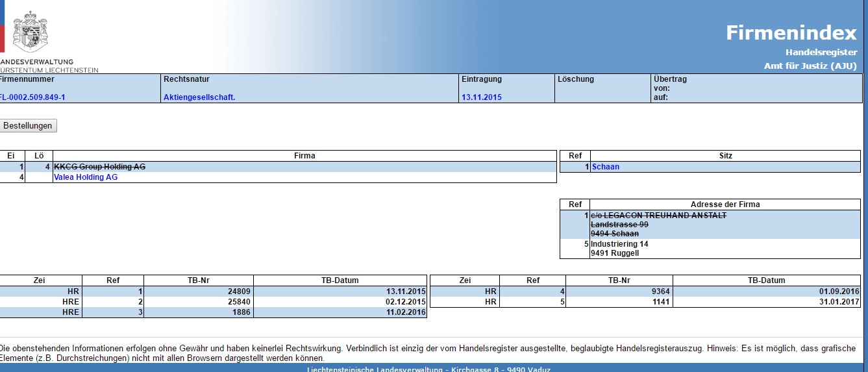Click TB-Nr 24809 cell
This screenshot has height=372, width=868.
[199, 292]
